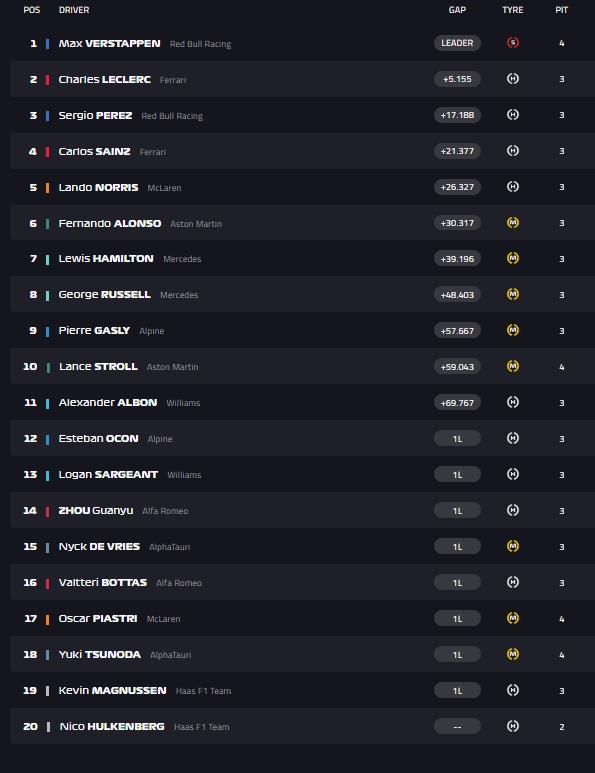Click Leclerc's white hard tyre icon

tap(513, 79)
